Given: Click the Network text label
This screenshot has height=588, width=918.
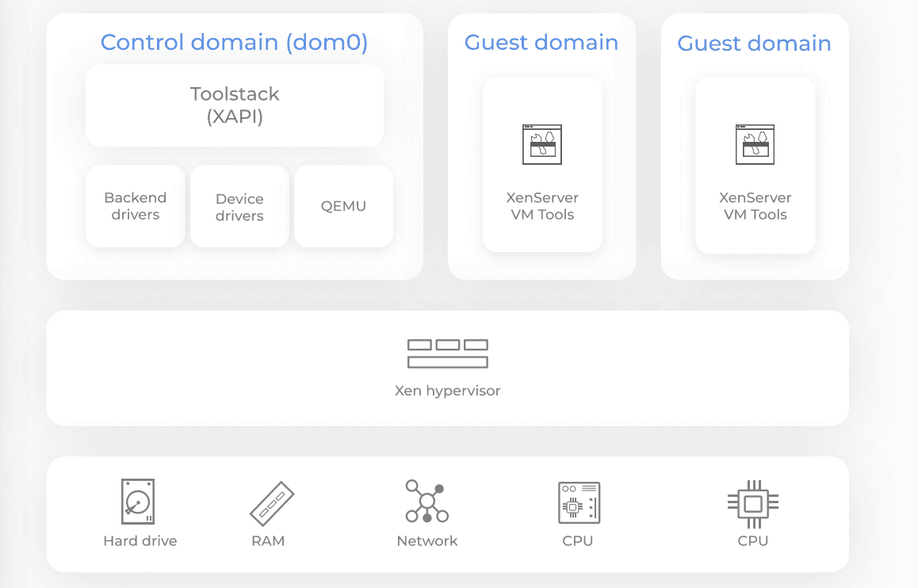Looking at the screenshot, I should [427, 541].
